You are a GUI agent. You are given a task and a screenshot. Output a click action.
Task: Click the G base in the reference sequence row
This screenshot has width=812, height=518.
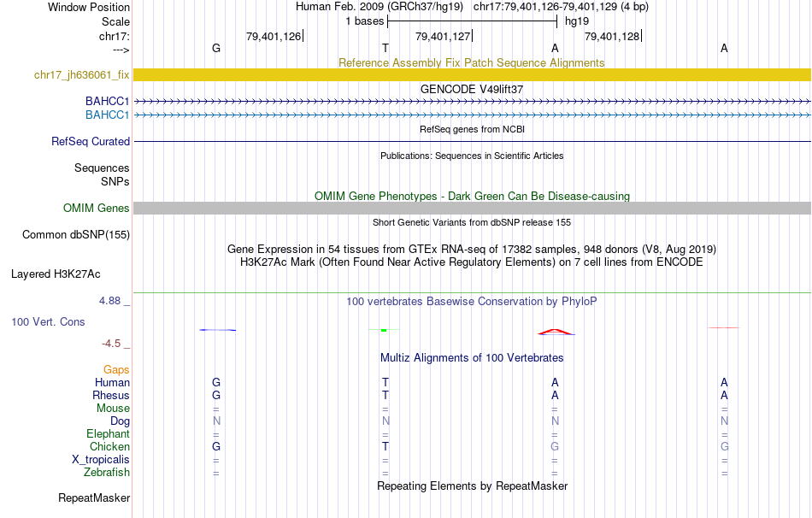point(216,48)
